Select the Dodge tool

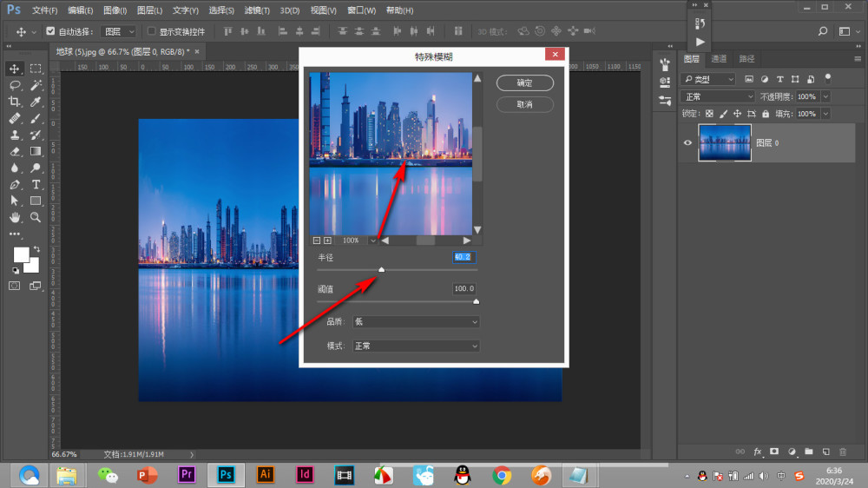point(36,168)
